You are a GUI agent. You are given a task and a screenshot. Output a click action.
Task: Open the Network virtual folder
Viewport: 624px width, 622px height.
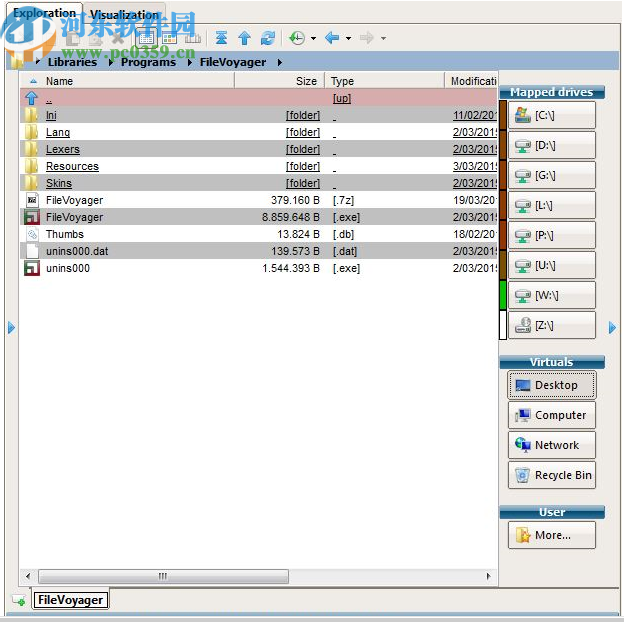552,445
